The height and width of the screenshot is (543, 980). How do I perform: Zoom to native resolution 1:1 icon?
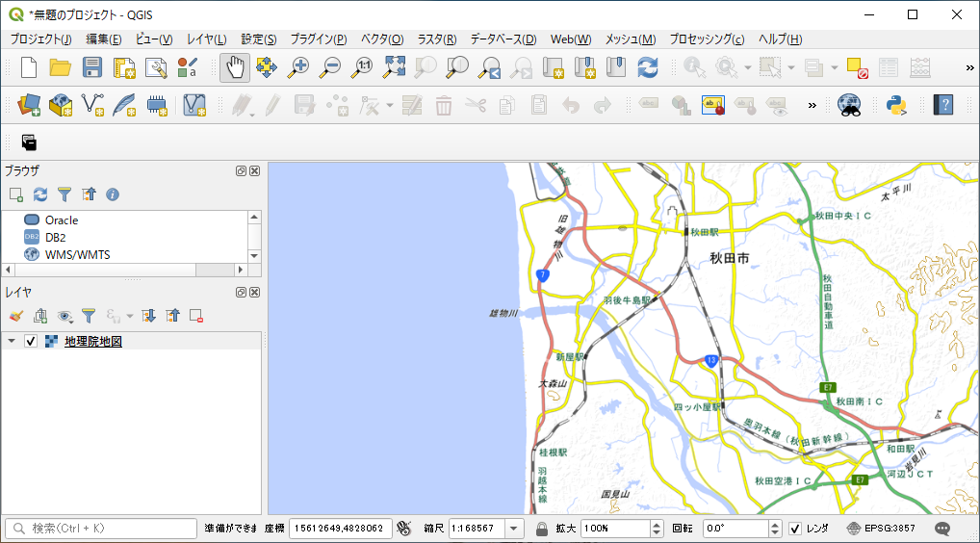[x=362, y=67]
